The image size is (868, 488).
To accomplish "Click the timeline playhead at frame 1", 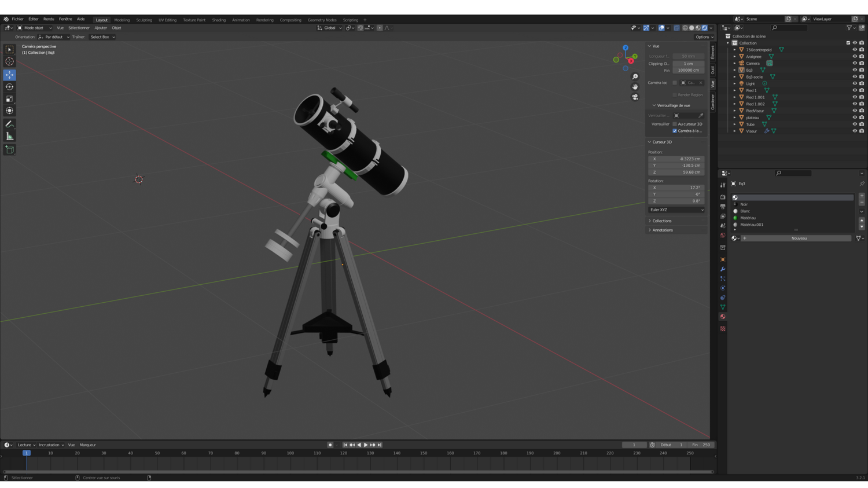I will pyautogui.click(x=26, y=453).
